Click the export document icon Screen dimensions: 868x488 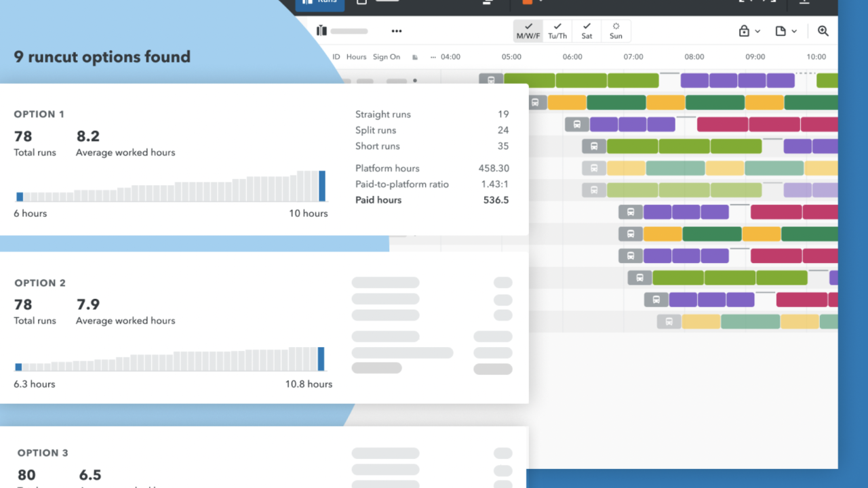point(781,31)
